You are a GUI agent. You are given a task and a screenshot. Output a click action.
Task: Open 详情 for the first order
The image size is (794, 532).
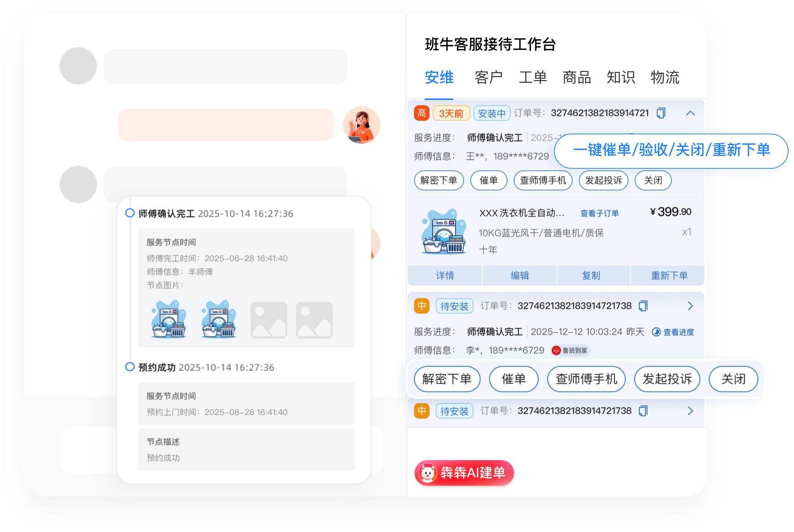[445, 275]
